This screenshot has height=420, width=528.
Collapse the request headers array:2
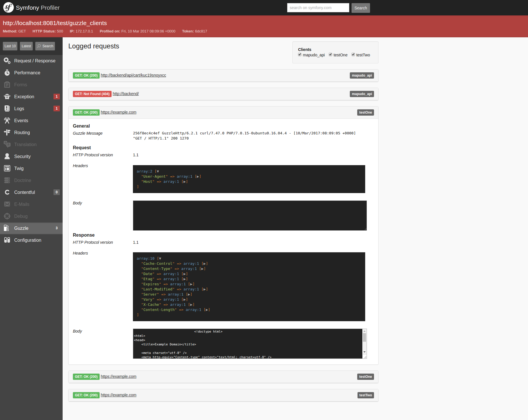(158, 171)
